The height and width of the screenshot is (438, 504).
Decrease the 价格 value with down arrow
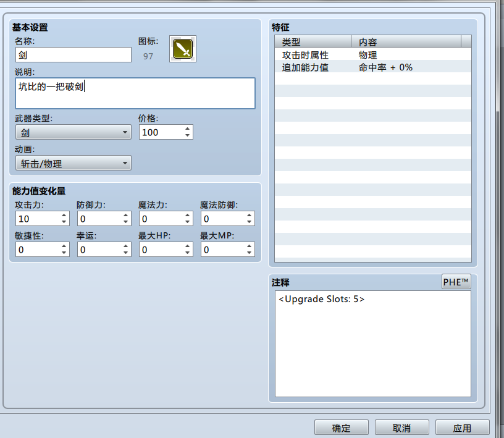pyautogui.click(x=187, y=136)
